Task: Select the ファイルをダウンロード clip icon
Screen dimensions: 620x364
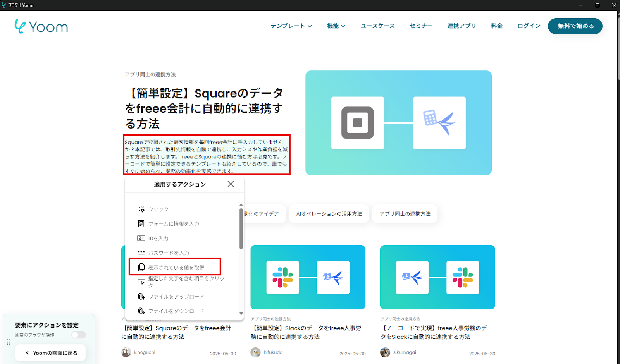Action: pos(141,311)
